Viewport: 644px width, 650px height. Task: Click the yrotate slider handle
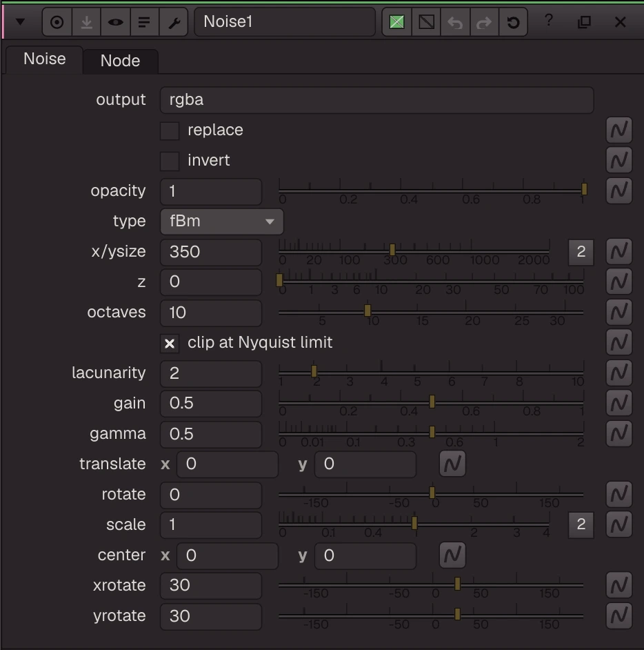[457, 614]
